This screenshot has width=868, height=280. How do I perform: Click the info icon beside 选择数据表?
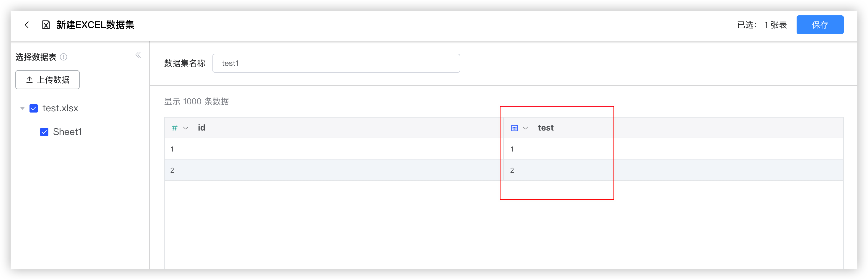pos(63,57)
